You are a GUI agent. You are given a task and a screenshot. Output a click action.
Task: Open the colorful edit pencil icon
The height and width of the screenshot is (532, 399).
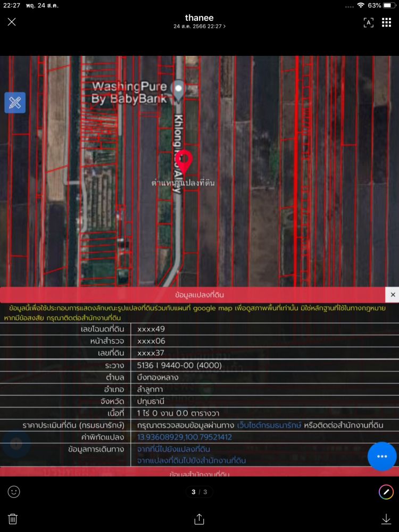(386, 492)
